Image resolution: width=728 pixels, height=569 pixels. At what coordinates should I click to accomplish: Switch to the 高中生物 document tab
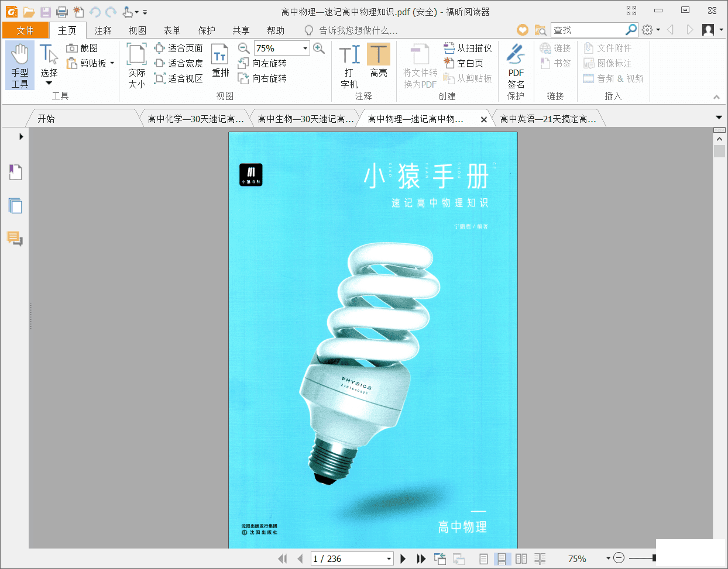(x=305, y=119)
